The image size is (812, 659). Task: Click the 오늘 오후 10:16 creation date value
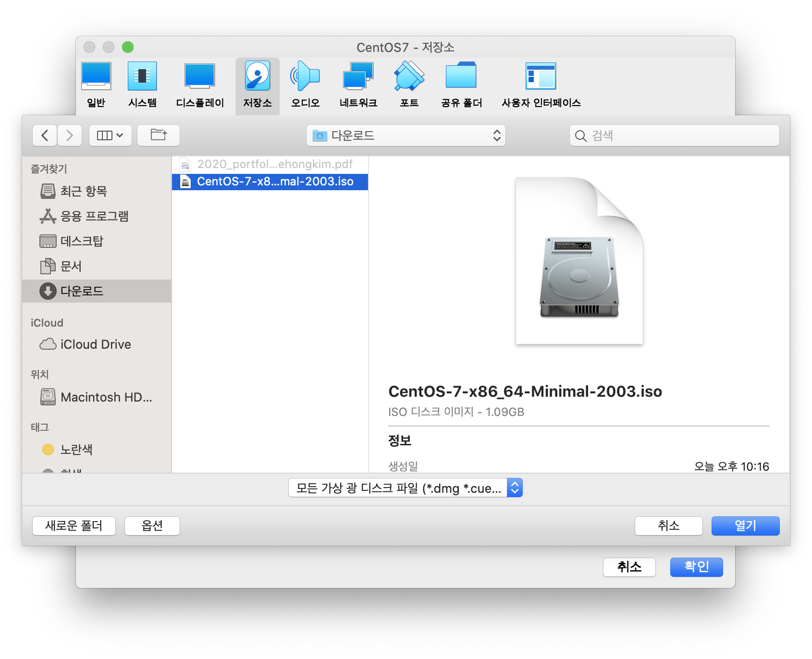(x=731, y=466)
